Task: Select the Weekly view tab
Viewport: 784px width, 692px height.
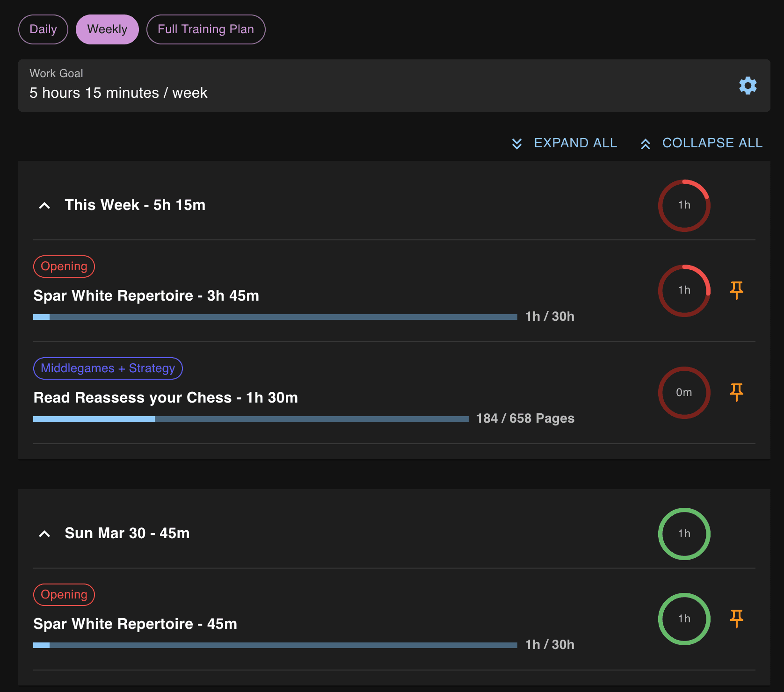Action: (x=107, y=29)
